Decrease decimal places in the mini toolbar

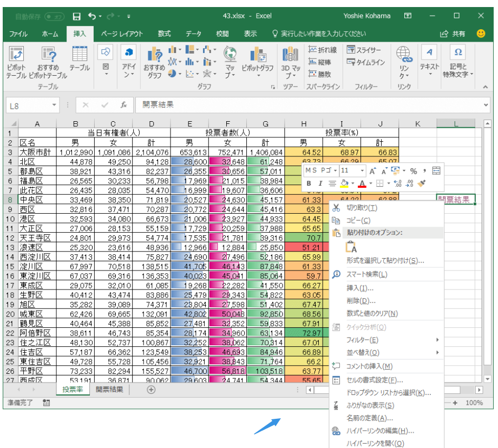(x=409, y=183)
